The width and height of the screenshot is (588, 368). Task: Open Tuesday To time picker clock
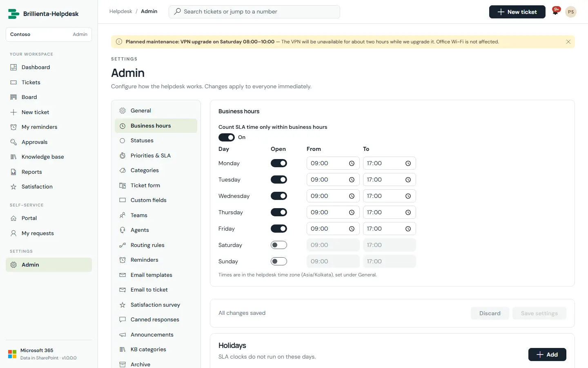[408, 180]
